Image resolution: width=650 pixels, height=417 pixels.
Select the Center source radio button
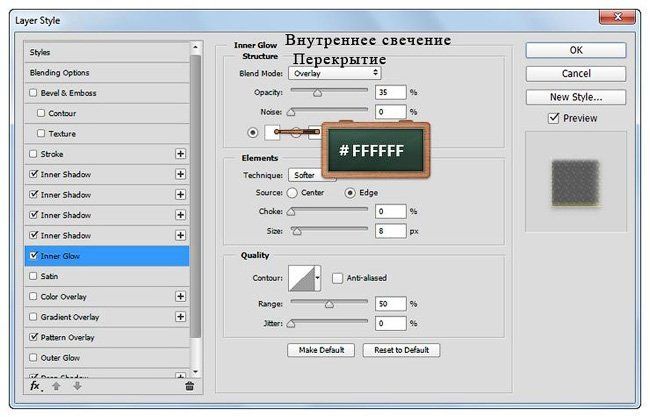(292, 193)
